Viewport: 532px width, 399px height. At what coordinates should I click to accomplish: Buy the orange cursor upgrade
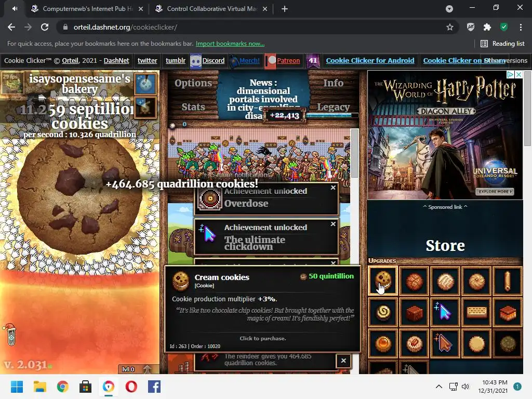445,343
